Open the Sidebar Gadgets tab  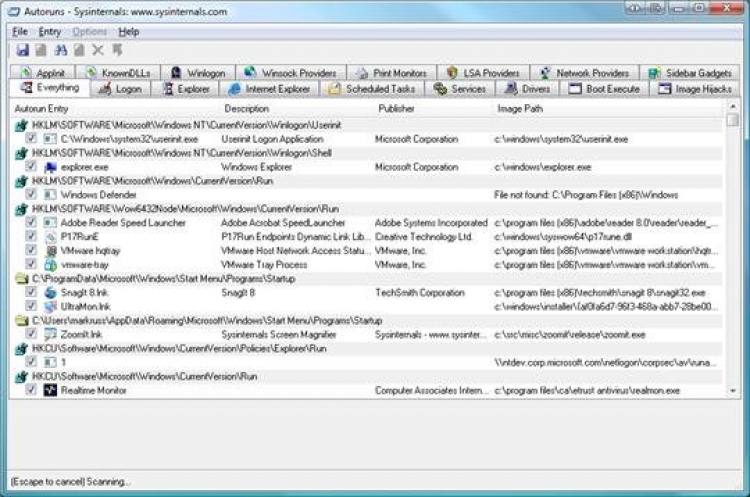[x=690, y=73]
